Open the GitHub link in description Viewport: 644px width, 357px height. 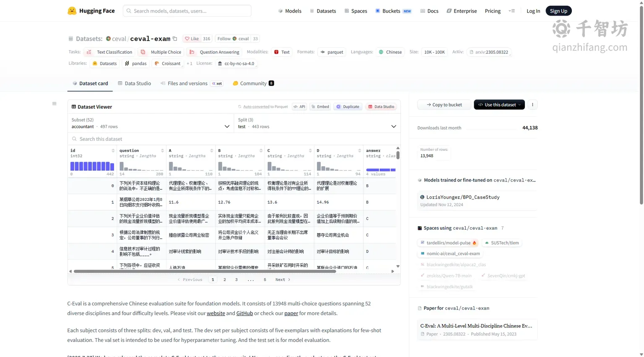coord(244,313)
